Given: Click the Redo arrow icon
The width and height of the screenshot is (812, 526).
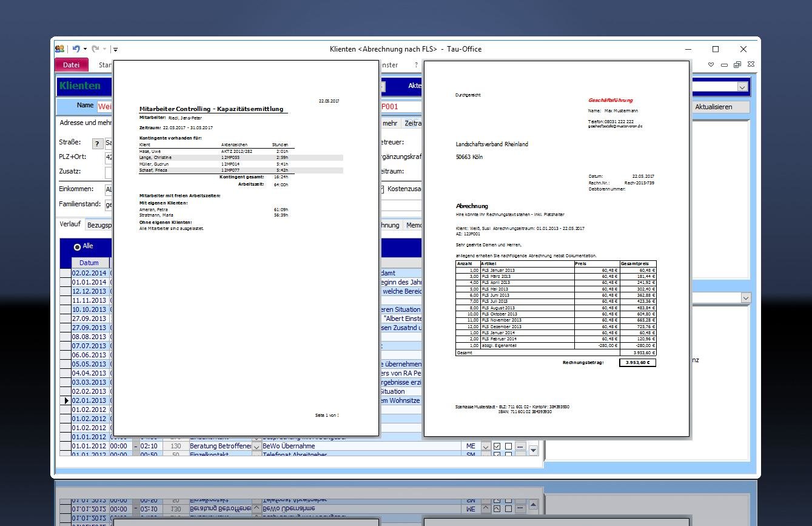Looking at the screenshot, I should [96, 49].
